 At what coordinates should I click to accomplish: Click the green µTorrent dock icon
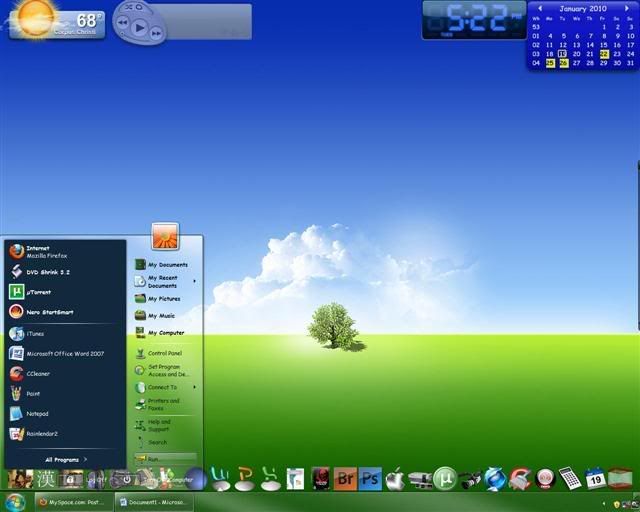pos(445,478)
